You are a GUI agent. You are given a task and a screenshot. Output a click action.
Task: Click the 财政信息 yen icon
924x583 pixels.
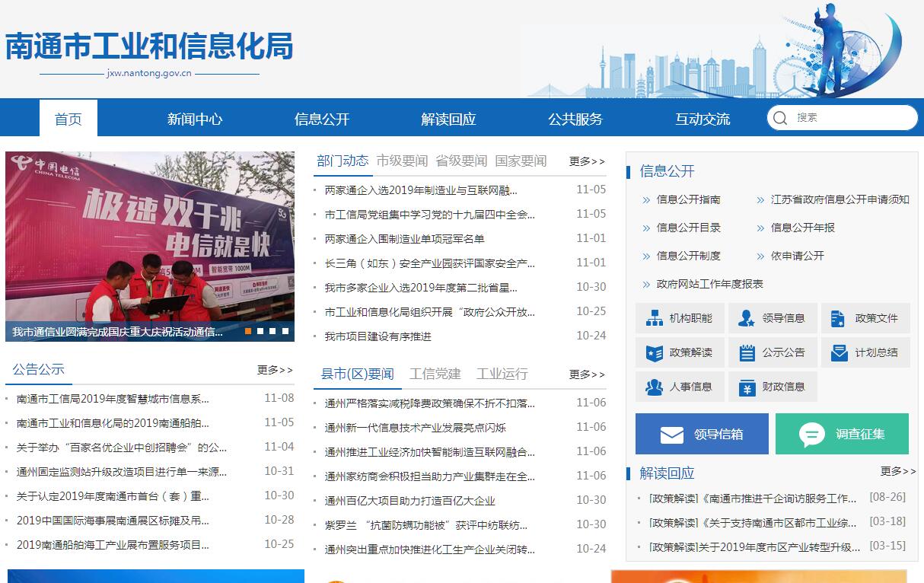[747, 387]
